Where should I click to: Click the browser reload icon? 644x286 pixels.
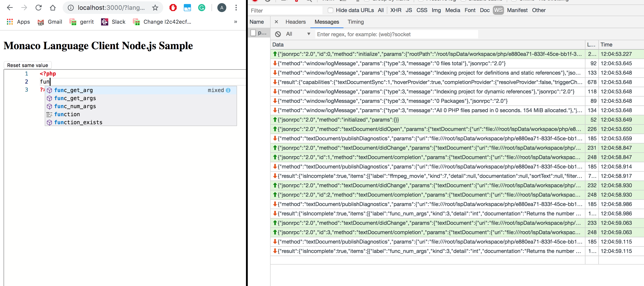[x=38, y=8]
